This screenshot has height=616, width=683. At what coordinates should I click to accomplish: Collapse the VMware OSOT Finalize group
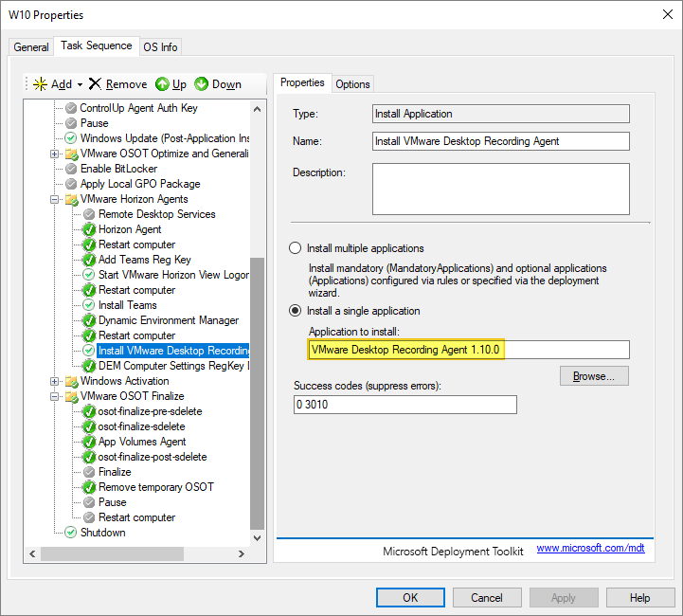pyautogui.click(x=55, y=396)
